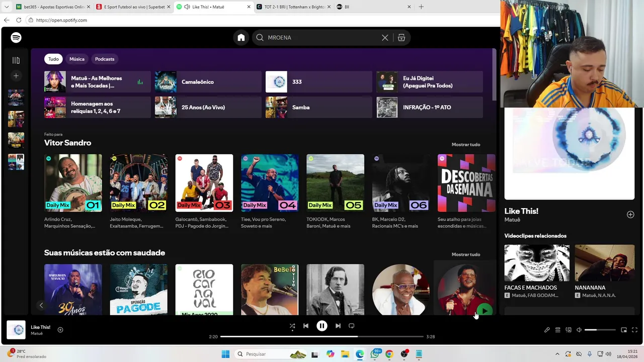This screenshot has width=644, height=362.
Task: Open Matuê artist link in side panel
Action: point(512,220)
